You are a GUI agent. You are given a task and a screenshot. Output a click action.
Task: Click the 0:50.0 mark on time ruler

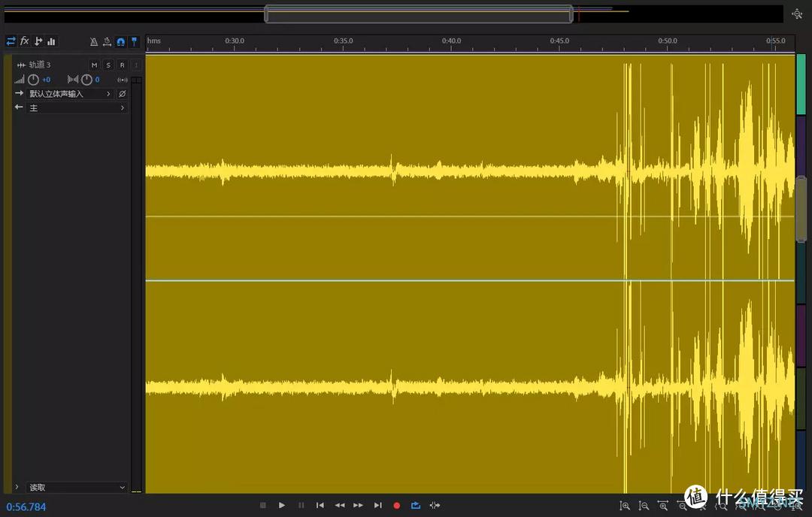pos(668,41)
